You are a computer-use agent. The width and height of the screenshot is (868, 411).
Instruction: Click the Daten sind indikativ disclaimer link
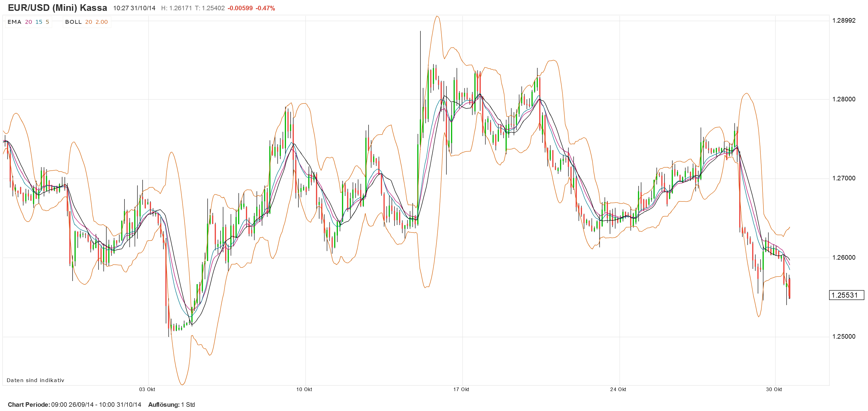[36, 380]
